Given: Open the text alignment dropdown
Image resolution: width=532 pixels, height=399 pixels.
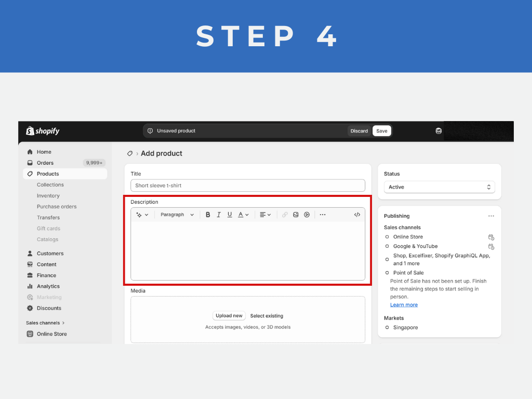Looking at the screenshot, I should pyautogui.click(x=265, y=215).
